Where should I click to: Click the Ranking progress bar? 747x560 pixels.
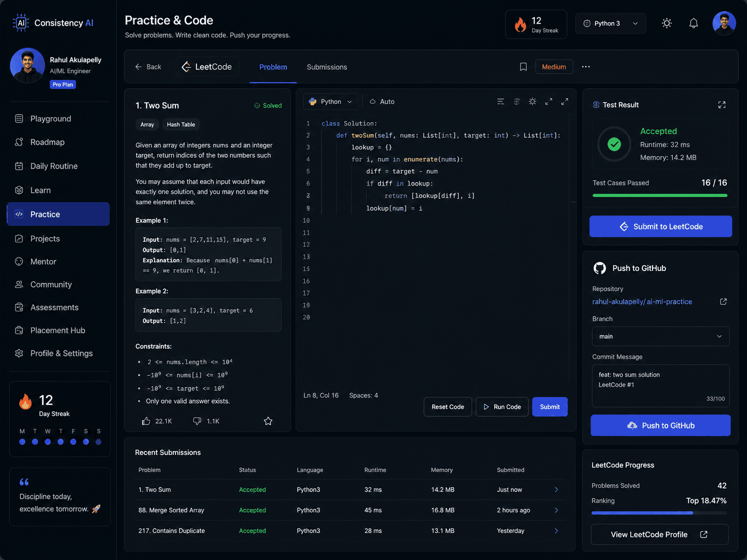659,513
